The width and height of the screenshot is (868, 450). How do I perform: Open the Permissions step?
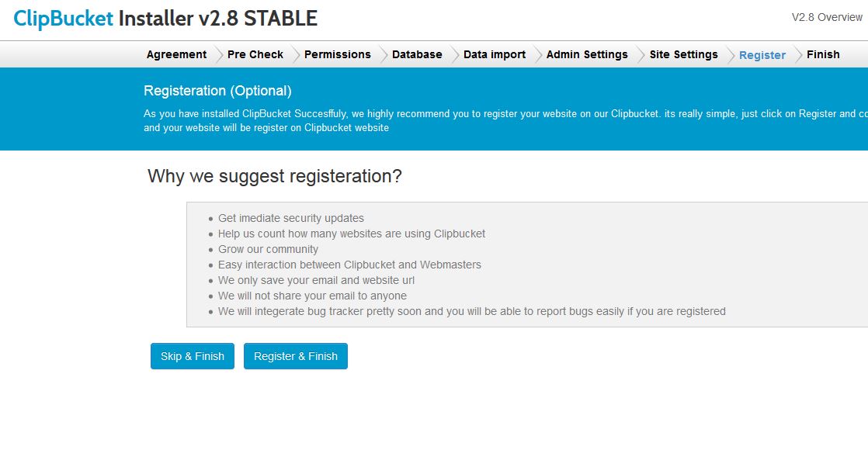pyautogui.click(x=337, y=54)
